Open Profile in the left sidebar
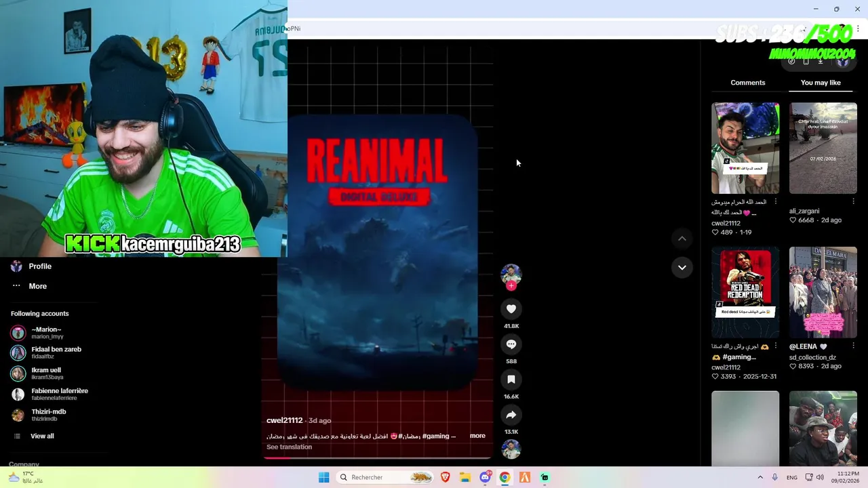 [40, 266]
